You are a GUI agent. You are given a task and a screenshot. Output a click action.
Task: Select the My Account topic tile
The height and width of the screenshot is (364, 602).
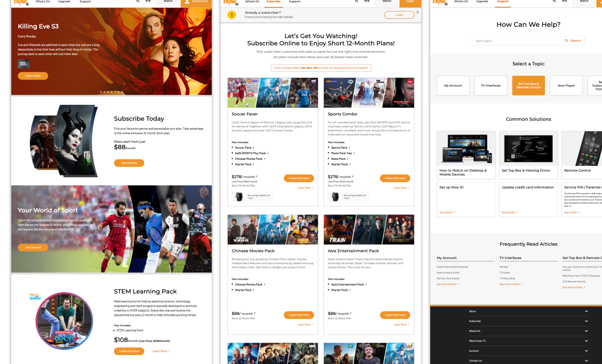(453, 85)
